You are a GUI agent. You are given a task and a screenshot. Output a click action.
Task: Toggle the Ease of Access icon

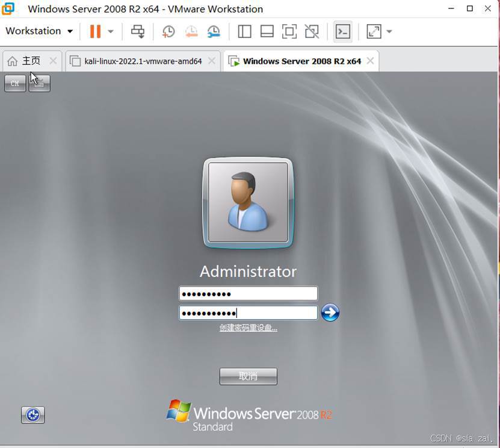[32, 415]
